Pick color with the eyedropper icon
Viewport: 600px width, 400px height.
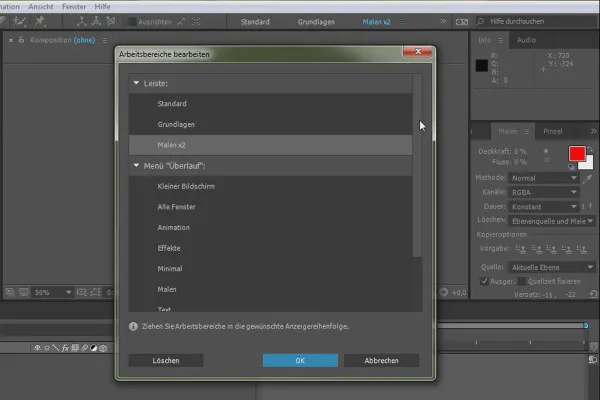click(588, 178)
